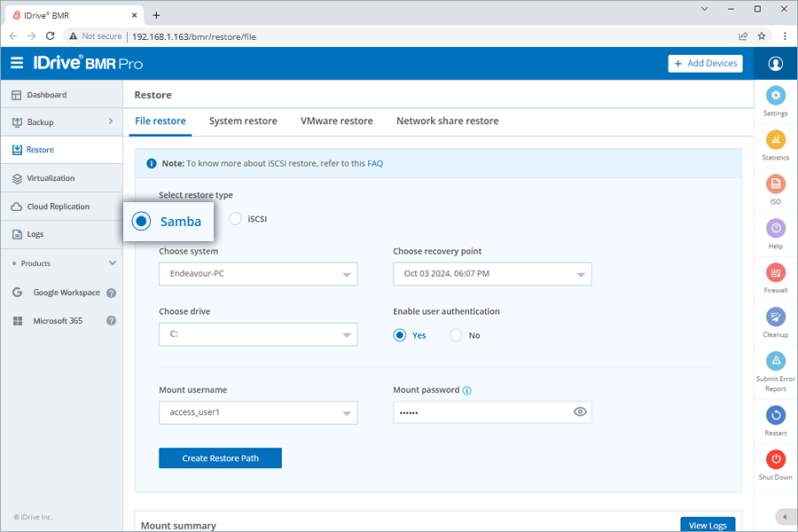Switch to the System restore tab
Image resolution: width=798 pixels, height=532 pixels.
243,121
